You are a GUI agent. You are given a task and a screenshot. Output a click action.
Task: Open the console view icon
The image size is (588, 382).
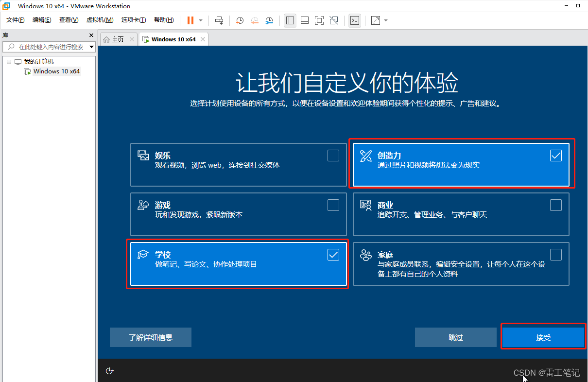click(355, 20)
